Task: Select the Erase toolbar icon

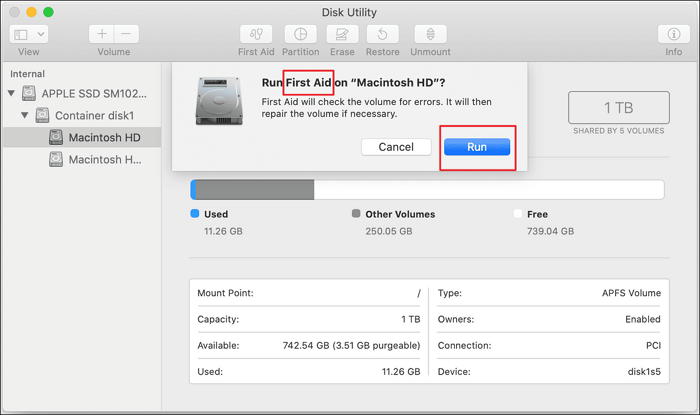Action: coord(343,34)
